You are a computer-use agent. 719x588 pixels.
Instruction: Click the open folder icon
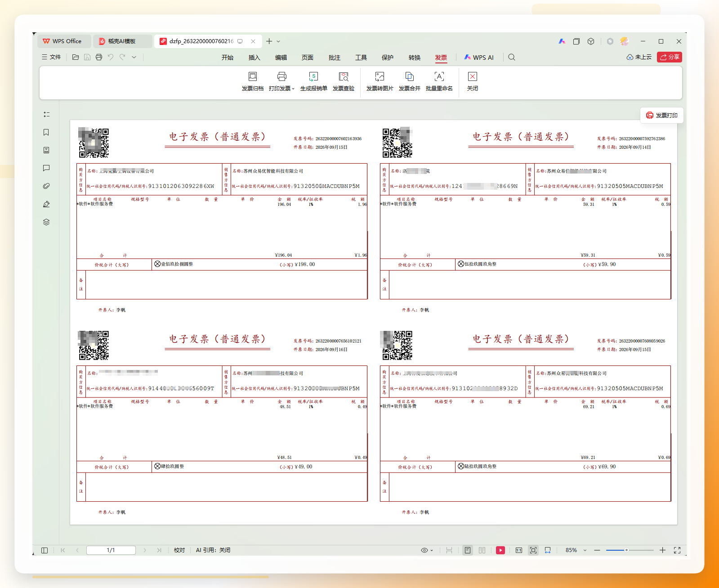click(76, 57)
